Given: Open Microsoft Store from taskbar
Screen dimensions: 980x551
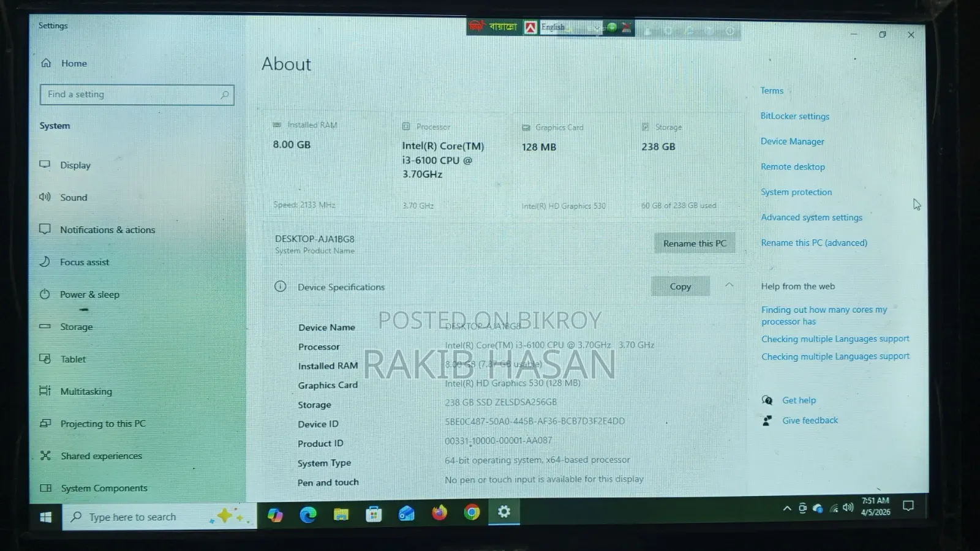Looking at the screenshot, I should click(x=374, y=514).
